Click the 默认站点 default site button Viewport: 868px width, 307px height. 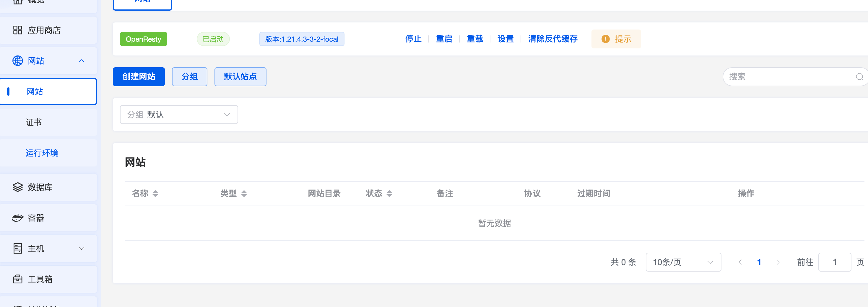point(240,77)
